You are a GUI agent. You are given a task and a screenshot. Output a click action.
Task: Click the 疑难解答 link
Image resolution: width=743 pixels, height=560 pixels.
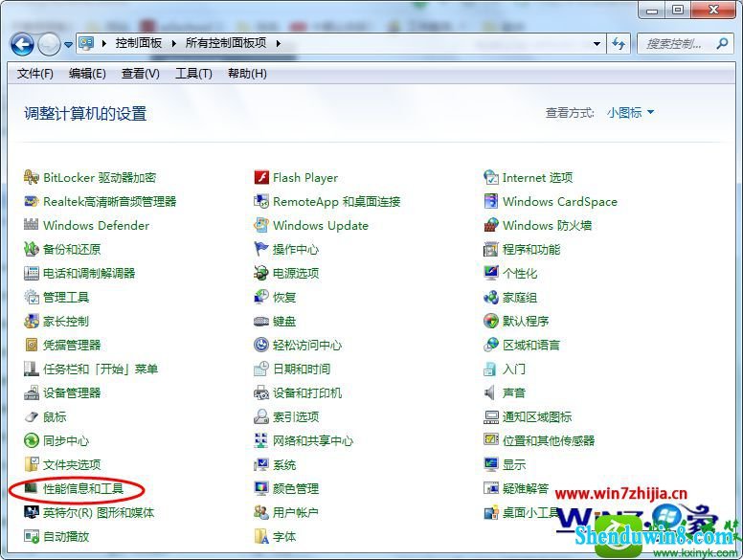pyautogui.click(x=526, y=488)
